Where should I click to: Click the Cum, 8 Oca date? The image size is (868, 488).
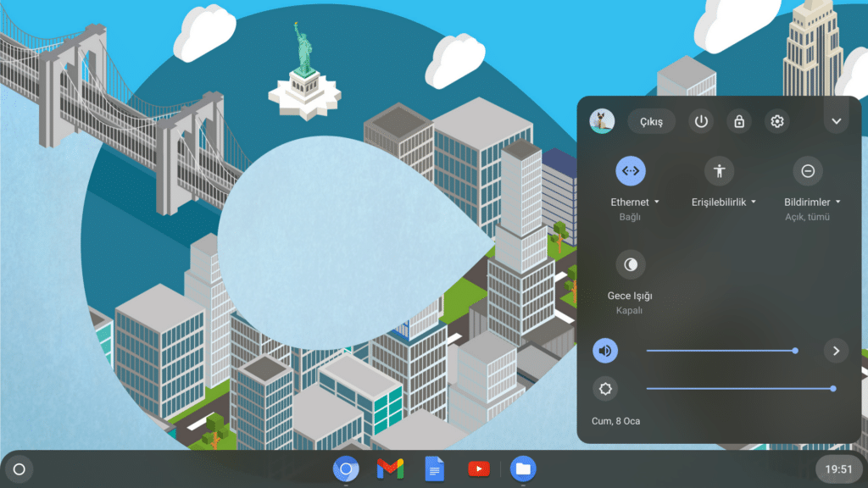click(x=615, y=421)
